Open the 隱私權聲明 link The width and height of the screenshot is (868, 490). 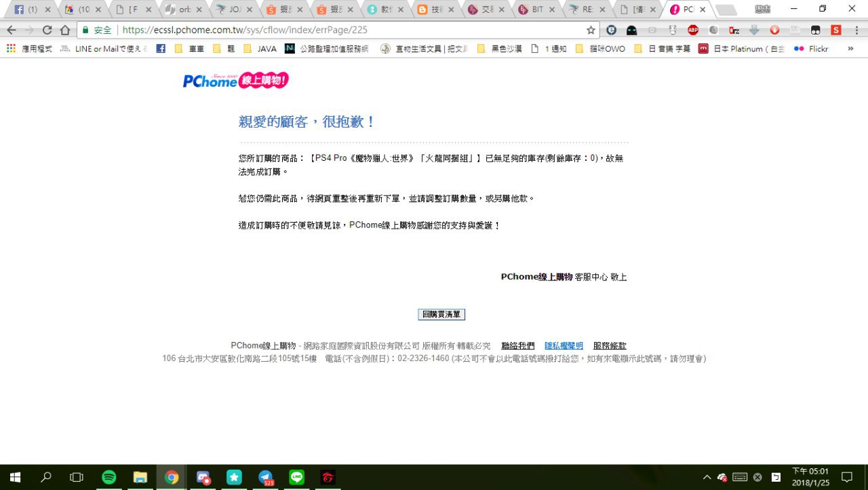click(x=564, y=345)
